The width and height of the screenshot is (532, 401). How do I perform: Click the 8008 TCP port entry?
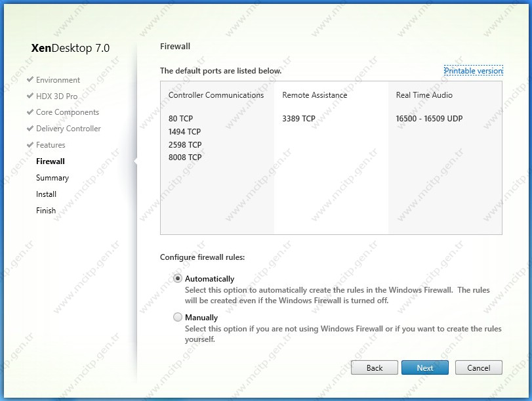pos(185,158)
